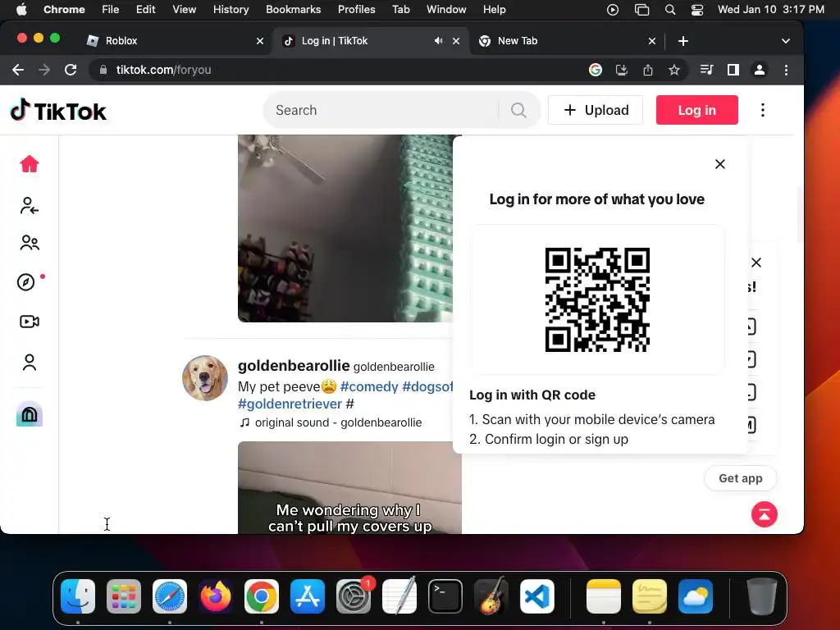Click the #comedy hashtag
This screenshot has height=630, width=840.
click(369, 386)
